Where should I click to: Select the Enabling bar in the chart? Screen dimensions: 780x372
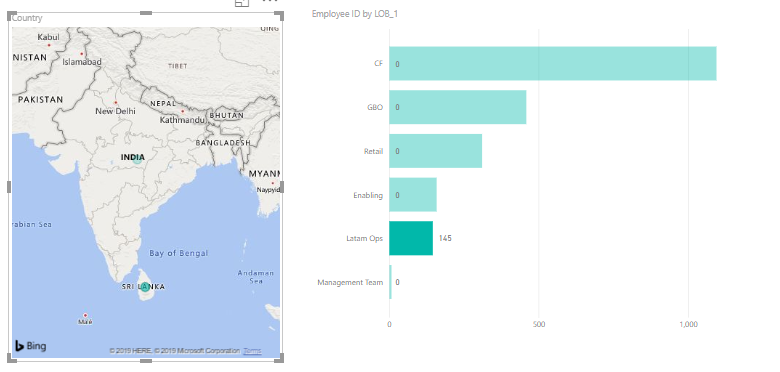(x=413, y=194)
